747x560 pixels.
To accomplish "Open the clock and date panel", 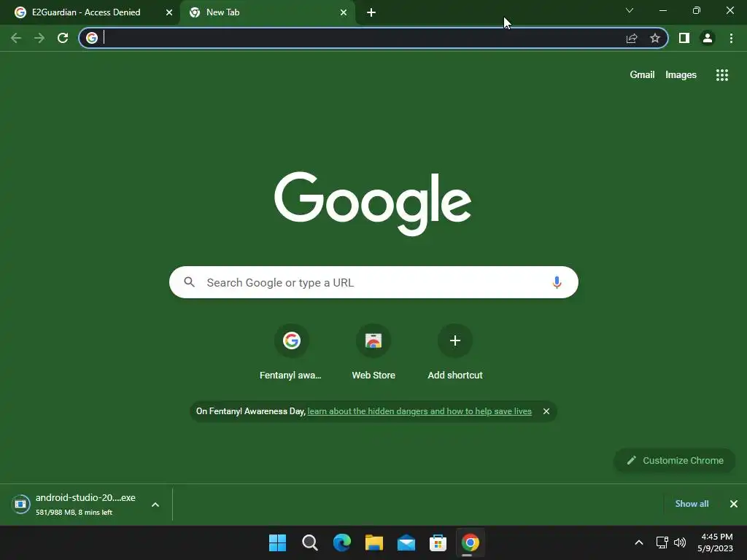I will (x=716, y=542).
